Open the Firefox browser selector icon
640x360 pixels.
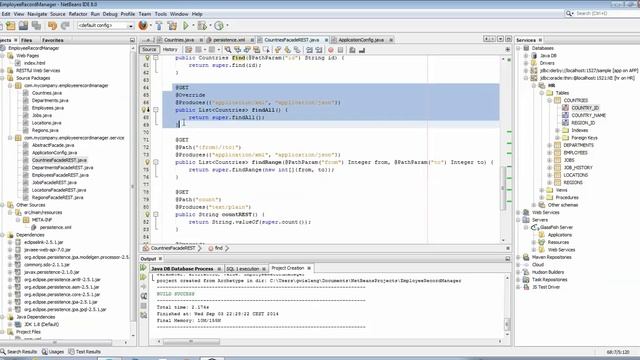(x=143, y=25)
